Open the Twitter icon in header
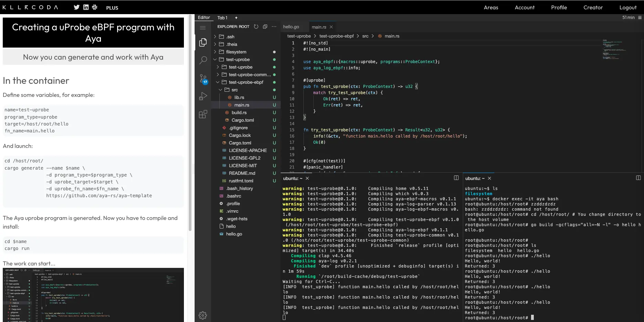Viewport: 644px width, 322px height. pos(76,7)
